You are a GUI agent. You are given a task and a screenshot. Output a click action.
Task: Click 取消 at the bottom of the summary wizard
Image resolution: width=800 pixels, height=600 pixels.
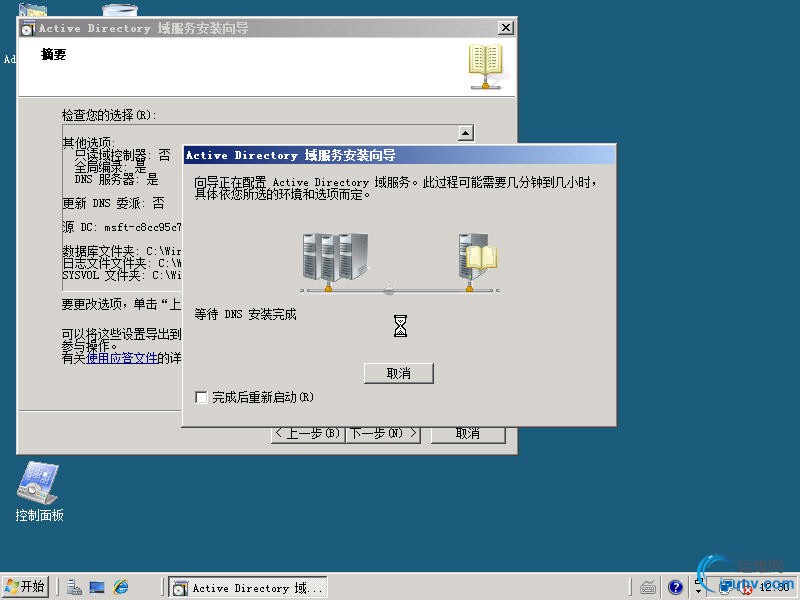tap(468, 434)
